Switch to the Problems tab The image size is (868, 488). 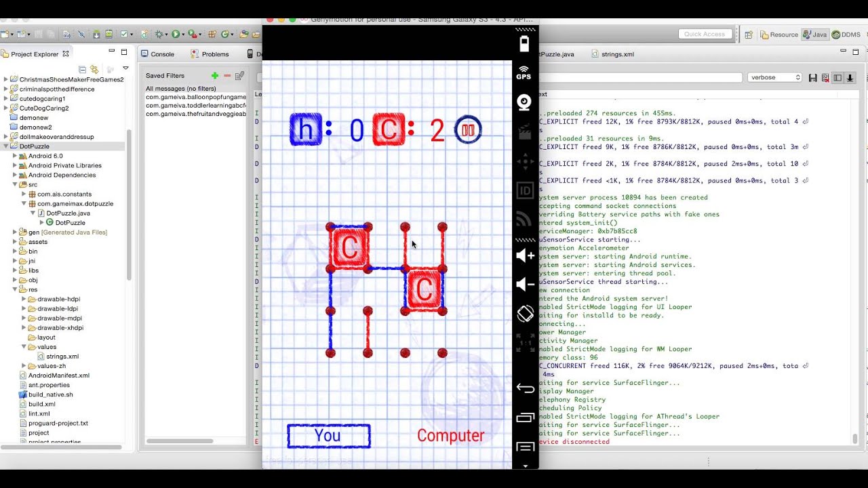click(x=210, y=54)
